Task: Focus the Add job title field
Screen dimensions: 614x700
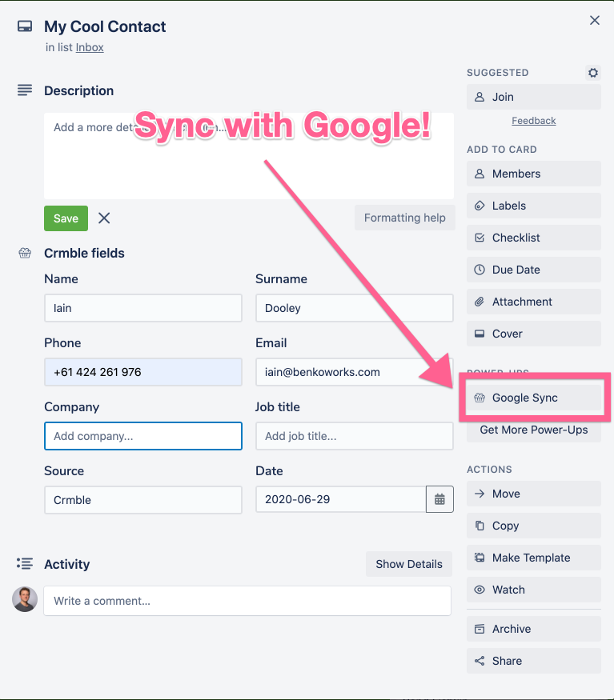Action: 355,436
